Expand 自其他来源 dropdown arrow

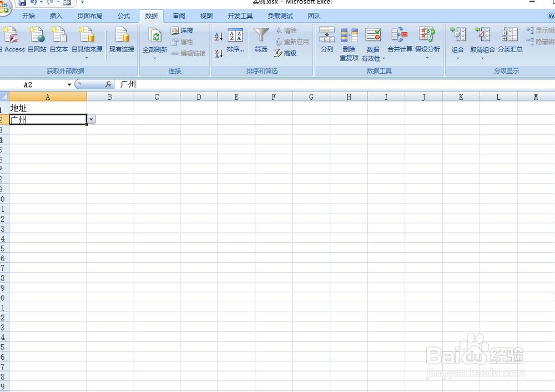87,58
